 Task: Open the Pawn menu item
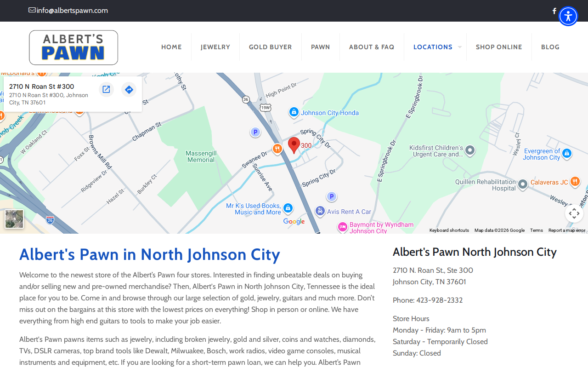321,47
